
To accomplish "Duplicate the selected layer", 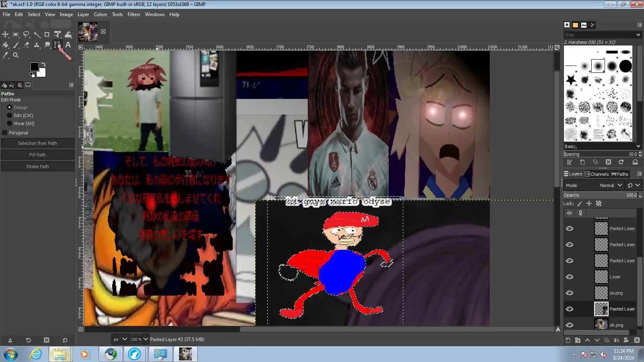I will pyautogui.click(x=607, y=340).
